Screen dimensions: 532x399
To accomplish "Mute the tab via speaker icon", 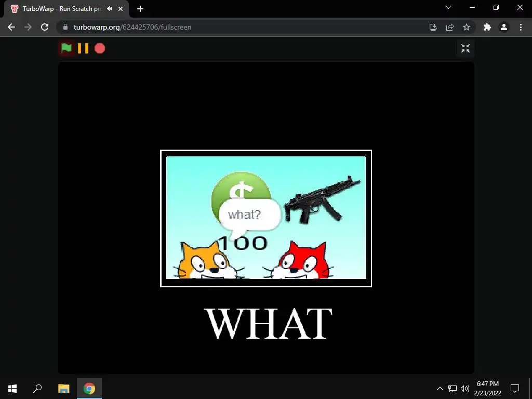I will [x=109, y=9].
